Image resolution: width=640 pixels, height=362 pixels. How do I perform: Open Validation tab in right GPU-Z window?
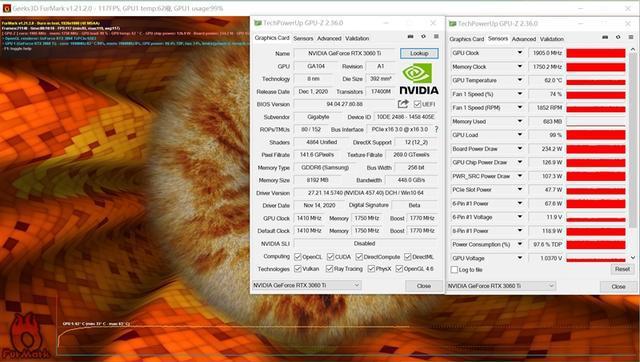(552, 39)
